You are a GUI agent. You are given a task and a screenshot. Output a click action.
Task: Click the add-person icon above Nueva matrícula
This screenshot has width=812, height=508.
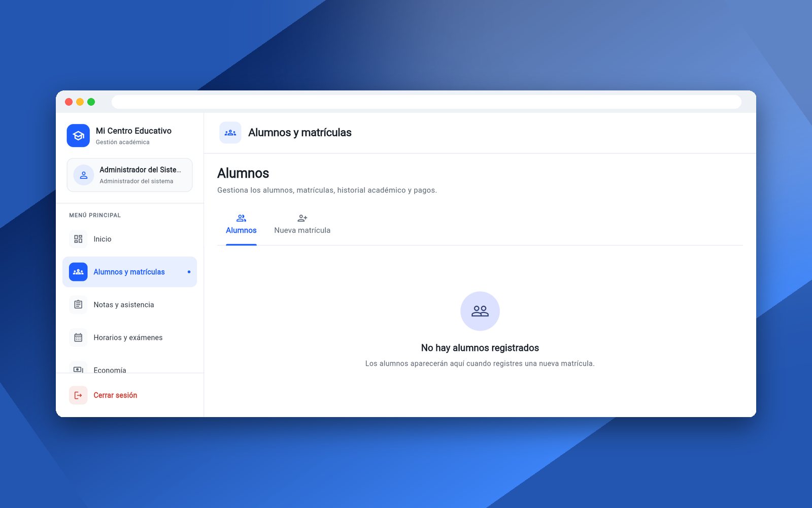click(302, 218)
